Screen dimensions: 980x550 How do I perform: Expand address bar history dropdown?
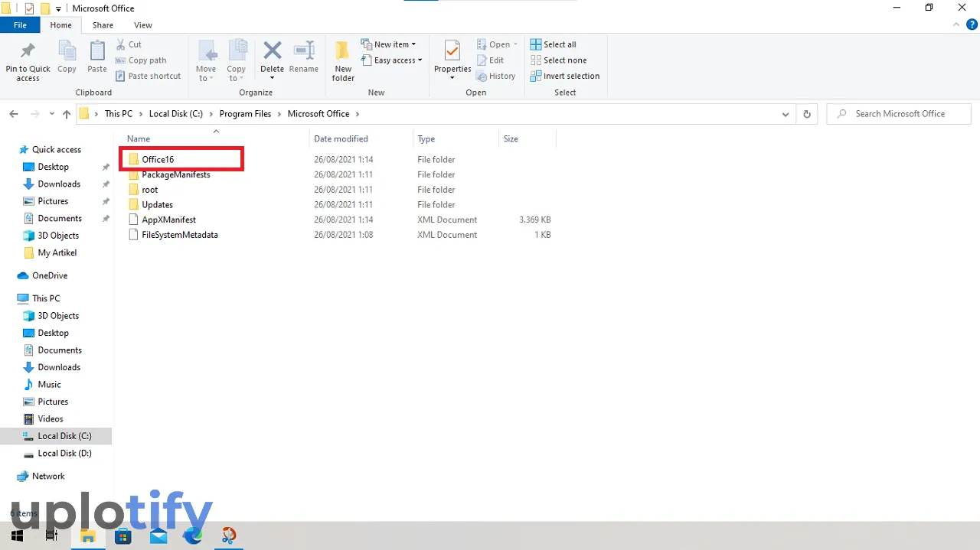pyautogui.click(x=786, y=114)
